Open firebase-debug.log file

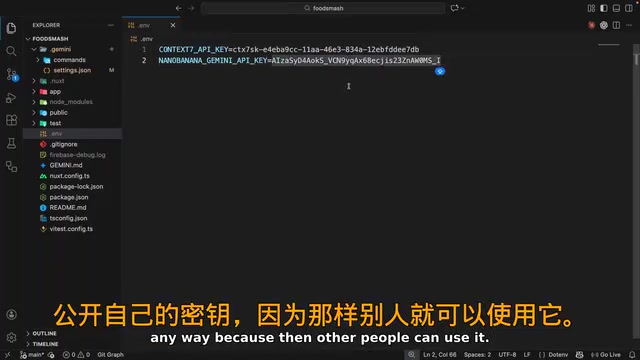72,155
